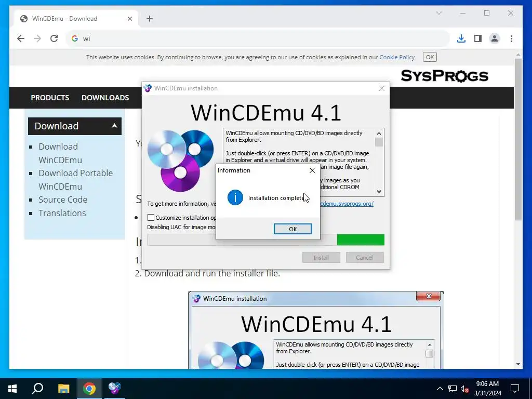Collapse the Download sidebar section
Image resolution: width=532 pixels, height=399 pixels.
click(75, 126)
